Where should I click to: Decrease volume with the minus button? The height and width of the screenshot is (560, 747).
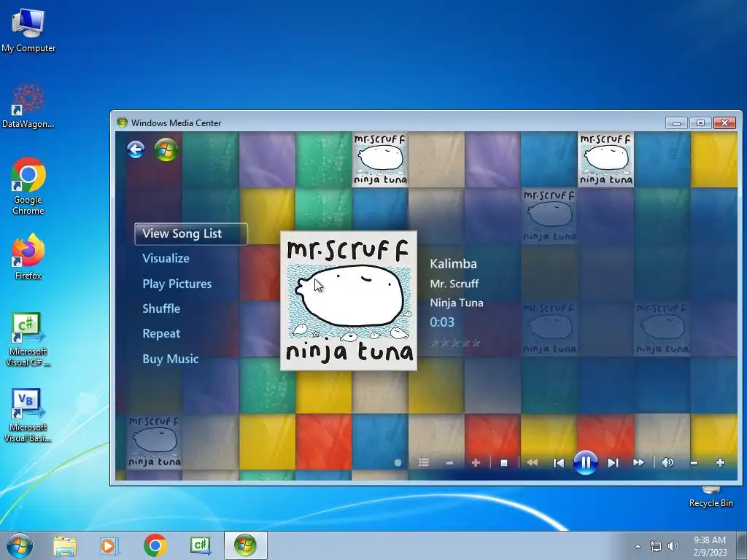[x=694, y=463]
